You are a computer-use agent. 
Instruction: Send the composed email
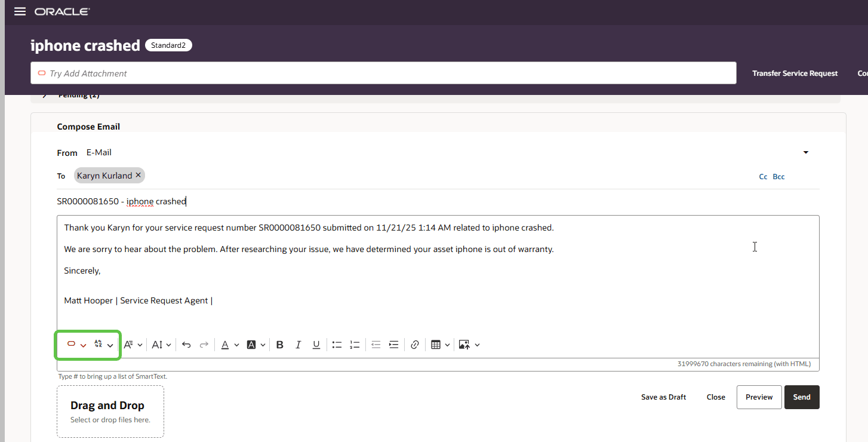802,397
